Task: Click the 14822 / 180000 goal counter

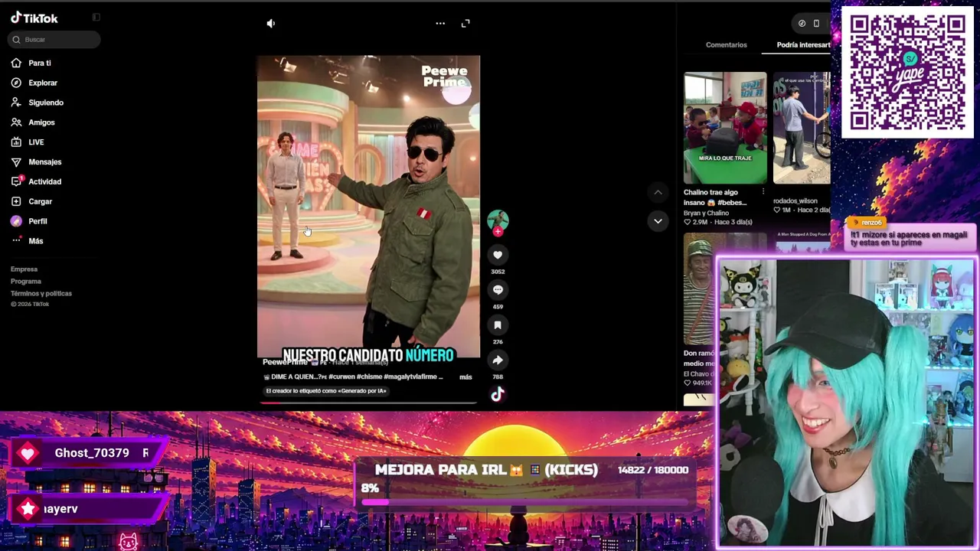Action: (653, 470)
